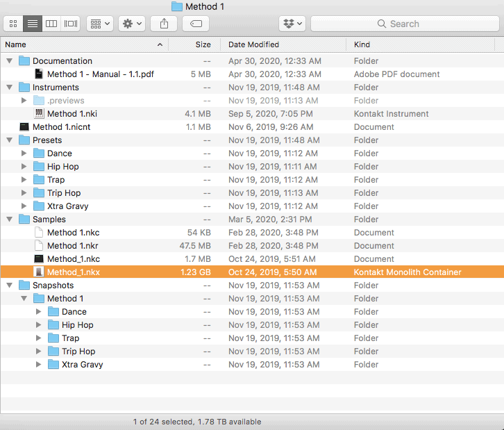Select 'Method 1 - Manual - 1.1.pdf' filename

click(x=101, y=74)
